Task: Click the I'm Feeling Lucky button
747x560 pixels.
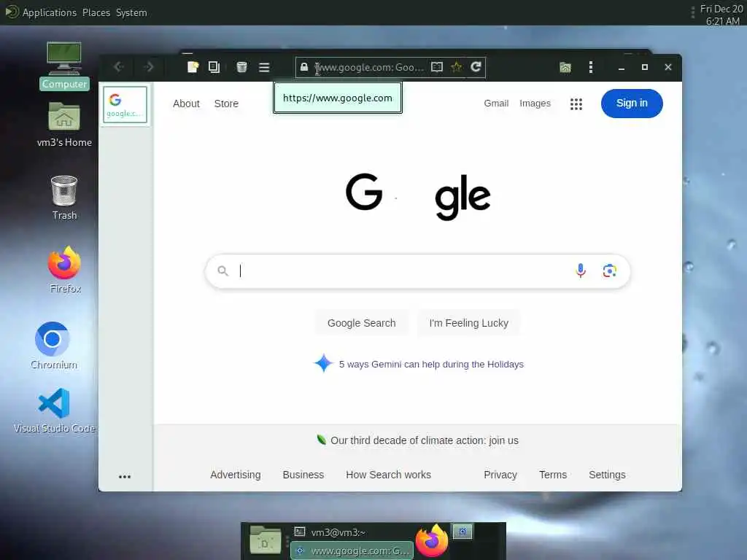Action: (469, 323)
